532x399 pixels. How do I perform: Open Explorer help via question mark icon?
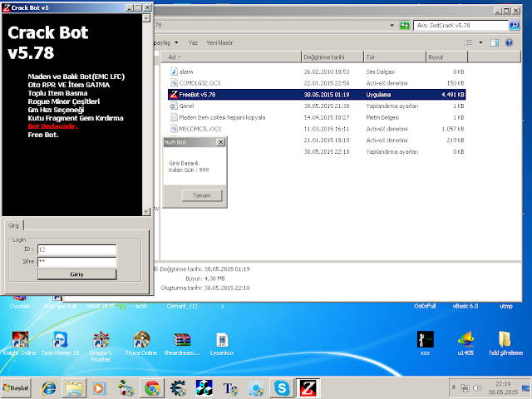pos(509,42)
